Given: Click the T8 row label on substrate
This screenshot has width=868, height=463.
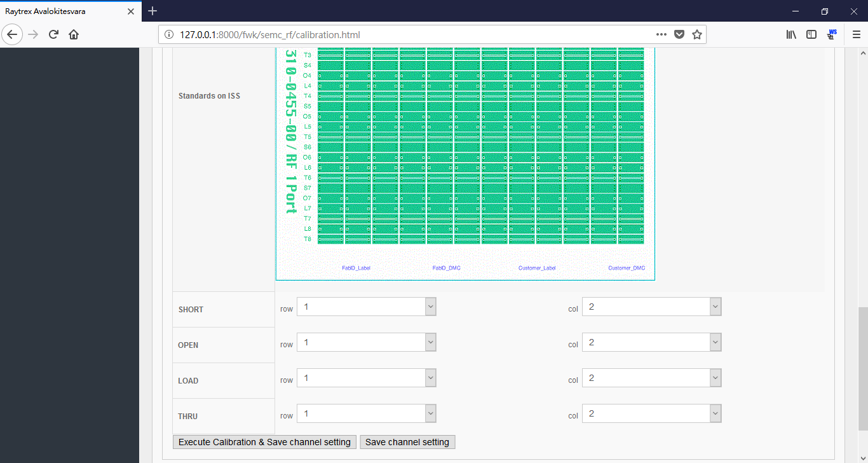Looking at the screenshot, I should [308, 239].
